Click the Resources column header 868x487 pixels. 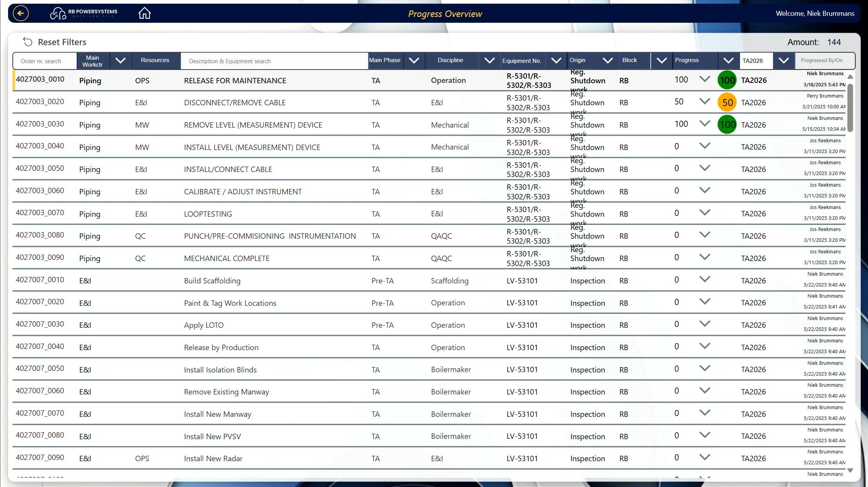click(155, 60)
